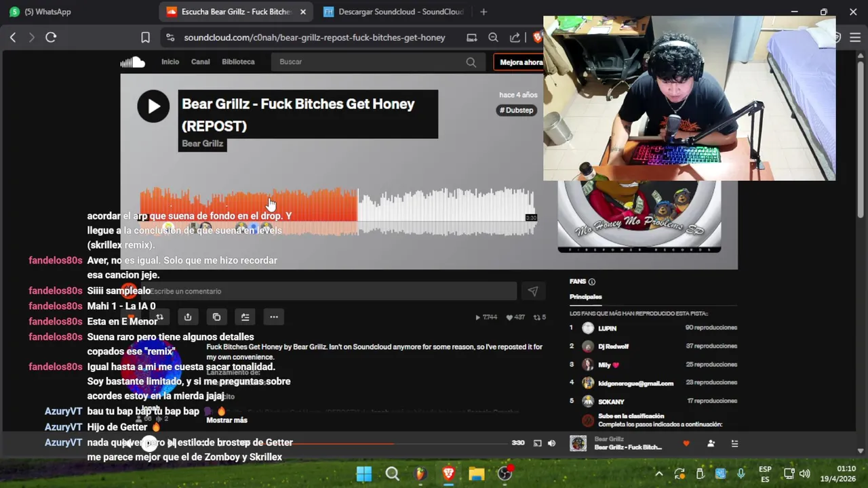868x488 pixels.
Task: Open the Biblioteca menu item
Action: pyautogui.click(x=238, y=62)
